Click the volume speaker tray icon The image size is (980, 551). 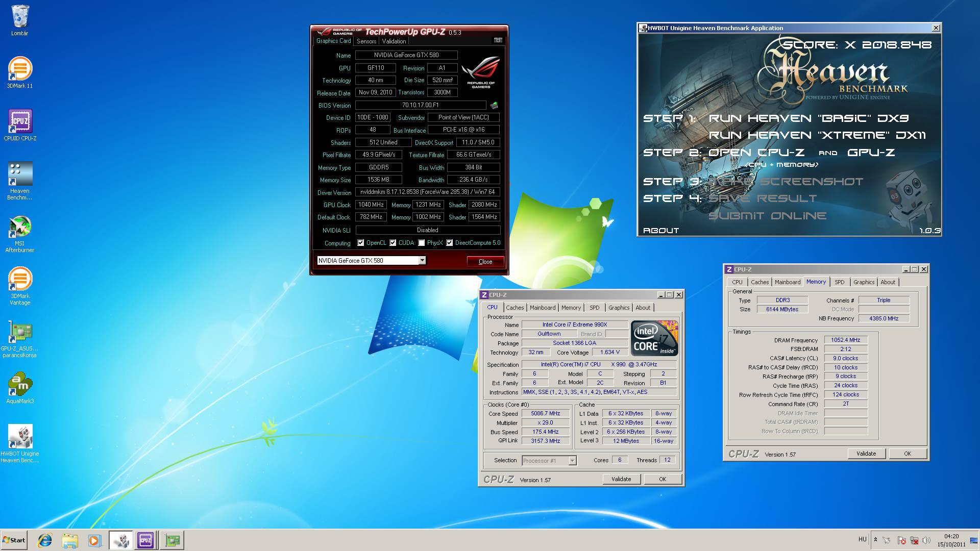(x=926, y=540)
